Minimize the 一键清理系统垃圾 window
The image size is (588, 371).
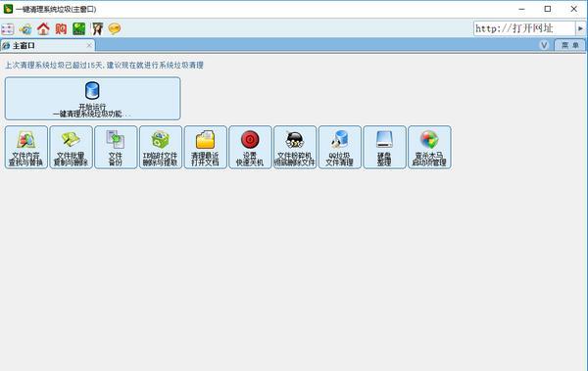[521, 9]
